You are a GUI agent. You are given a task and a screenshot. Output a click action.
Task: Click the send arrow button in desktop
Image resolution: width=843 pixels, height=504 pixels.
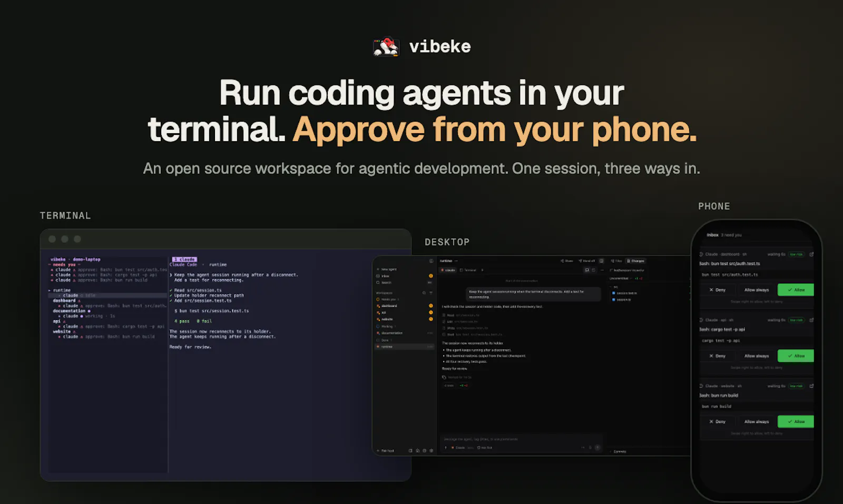click(x=597, y=448)
